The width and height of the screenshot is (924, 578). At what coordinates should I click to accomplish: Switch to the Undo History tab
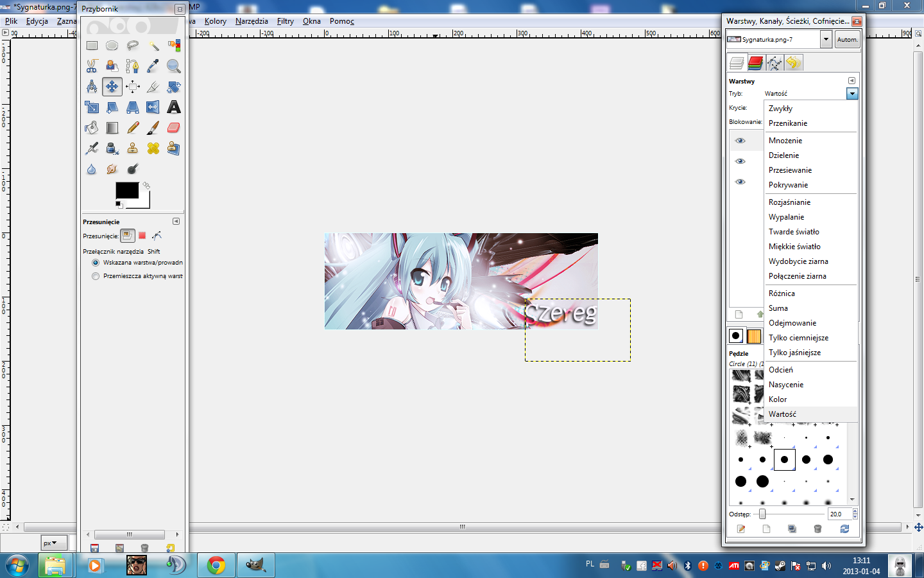(x=793, y=63)
